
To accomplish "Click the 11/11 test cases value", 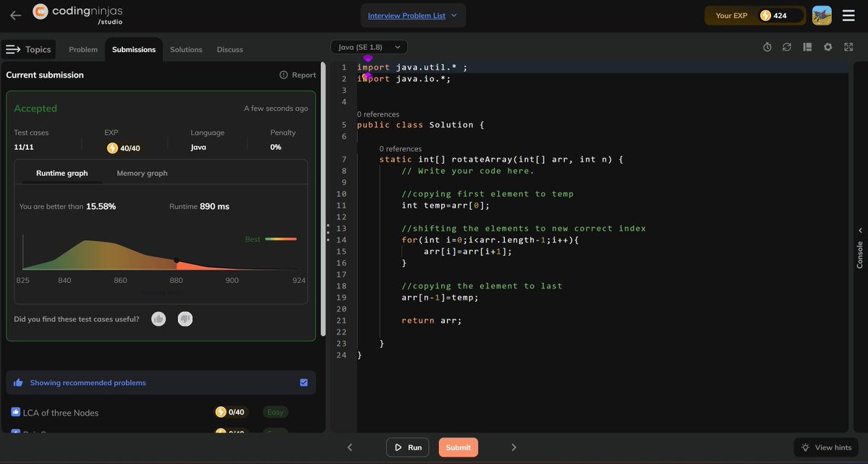I will (x=25, y=147).
